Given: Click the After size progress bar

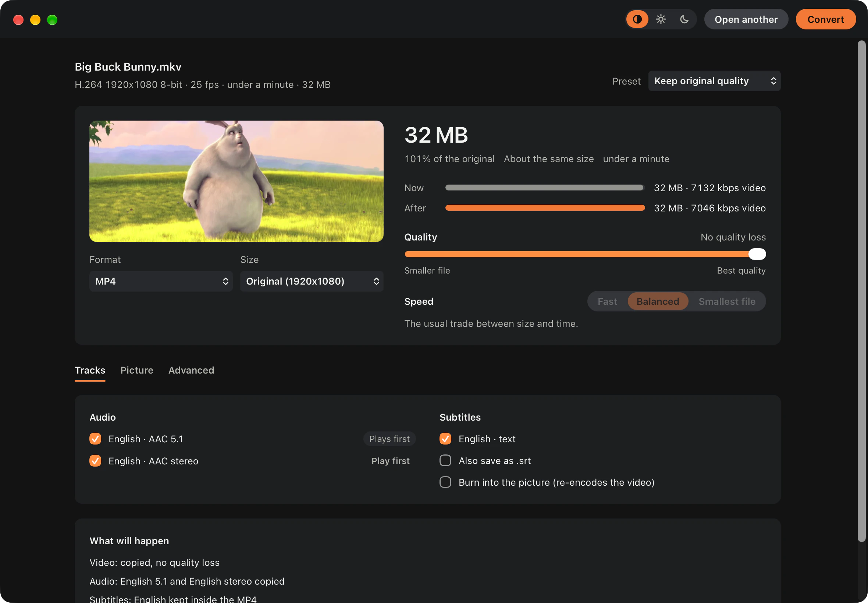Looking at the screenshot, I should (545, 208).
